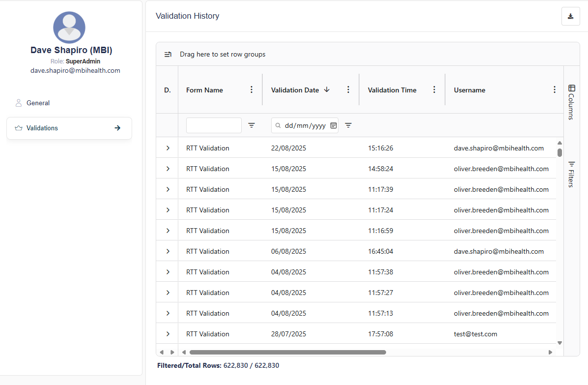Click the Validation Date filter icon
This screenshot has height=385, width=588.
[348, 125]
